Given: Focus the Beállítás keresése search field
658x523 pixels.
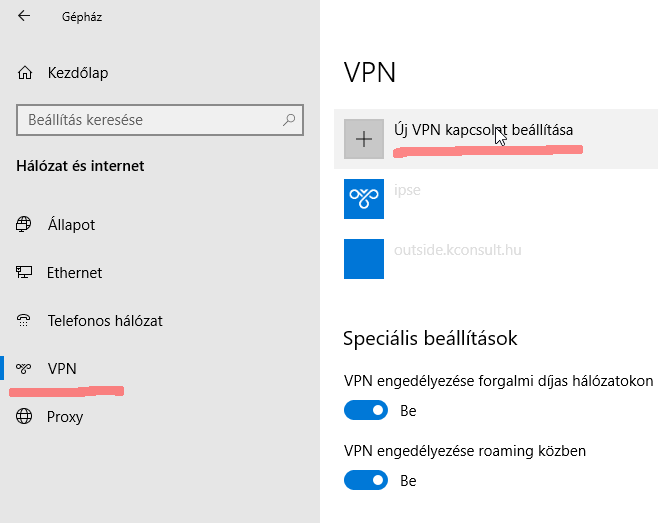Looking at the screenshot, I should (x=160, y=120).
